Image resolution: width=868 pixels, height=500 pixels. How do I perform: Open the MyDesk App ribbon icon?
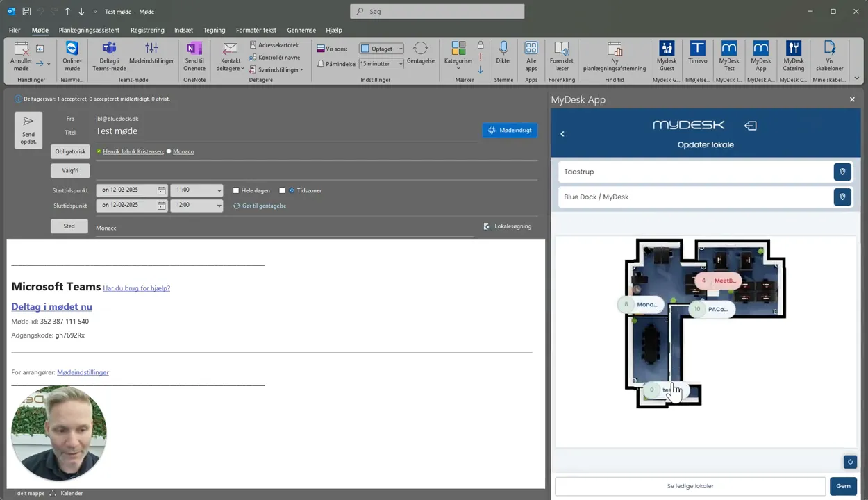761,56
